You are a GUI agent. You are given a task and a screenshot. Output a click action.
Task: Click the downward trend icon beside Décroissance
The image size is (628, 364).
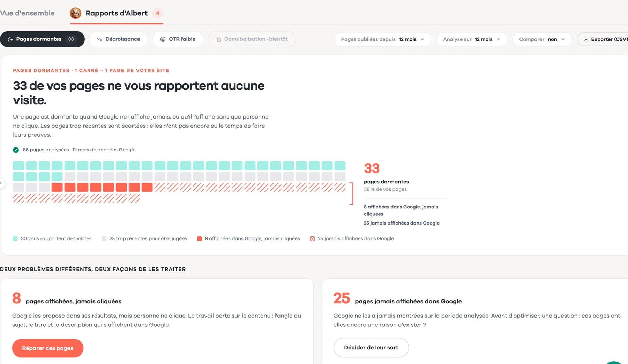[x=100, y=39]
